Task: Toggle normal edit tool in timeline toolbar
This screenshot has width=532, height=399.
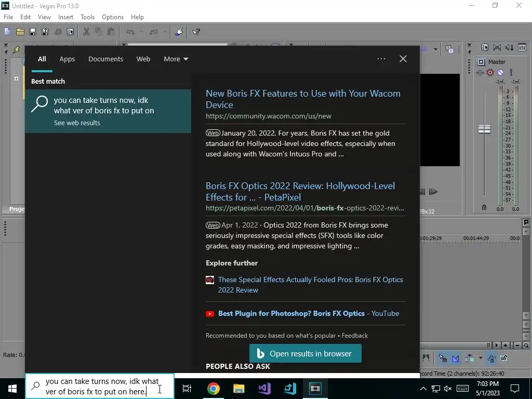Action: click(443, 358)
